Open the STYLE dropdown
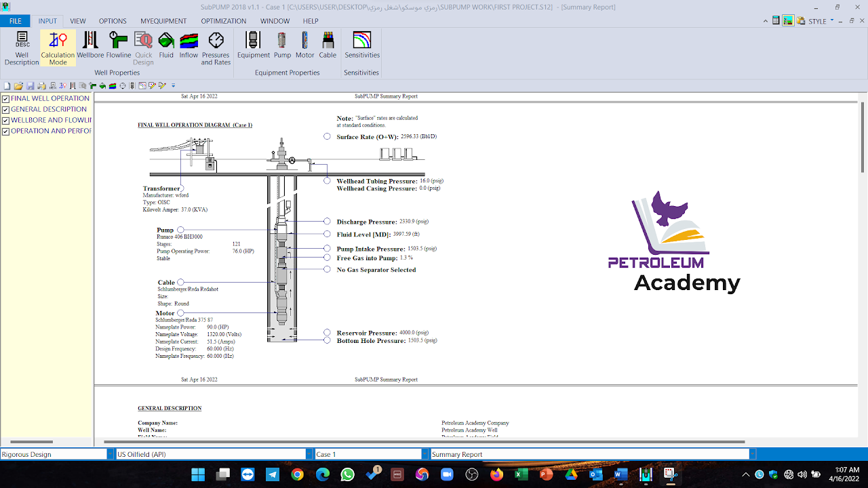The image size is (868, 488). tap(821, 21)
